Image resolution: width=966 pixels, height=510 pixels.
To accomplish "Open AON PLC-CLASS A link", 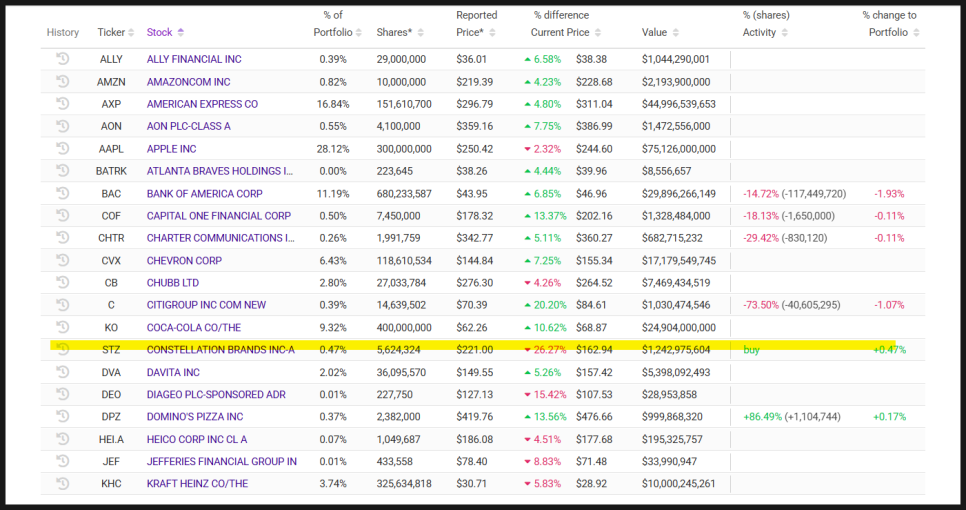I will pyautogui.click(x=189, y=126).
